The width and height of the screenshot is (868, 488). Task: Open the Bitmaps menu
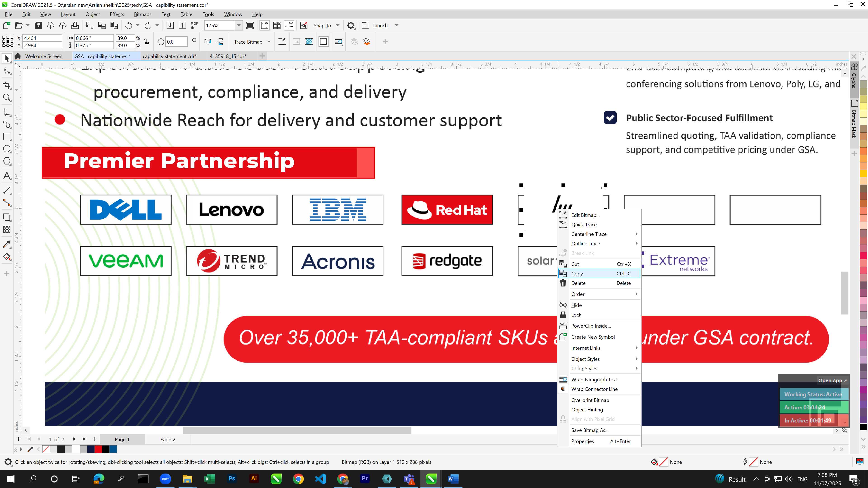[143, 14]
